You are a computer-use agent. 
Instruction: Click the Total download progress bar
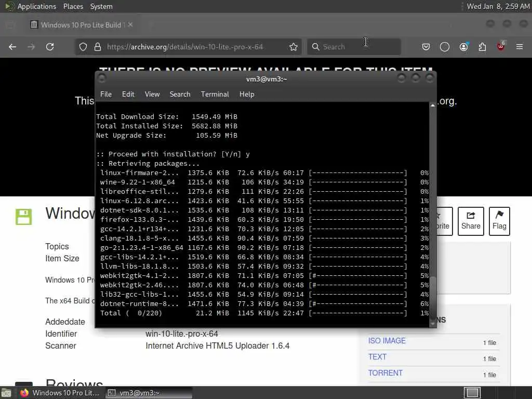click(x=358, y=313)
